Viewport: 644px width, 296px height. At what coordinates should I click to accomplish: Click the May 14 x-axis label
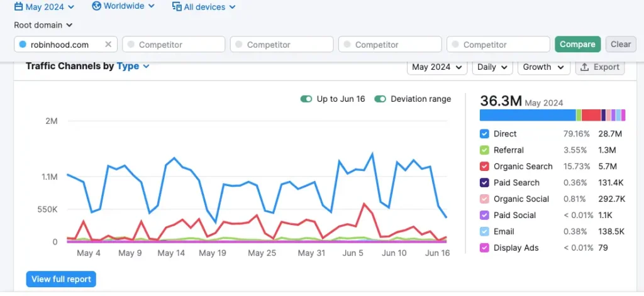pos(171,253)
